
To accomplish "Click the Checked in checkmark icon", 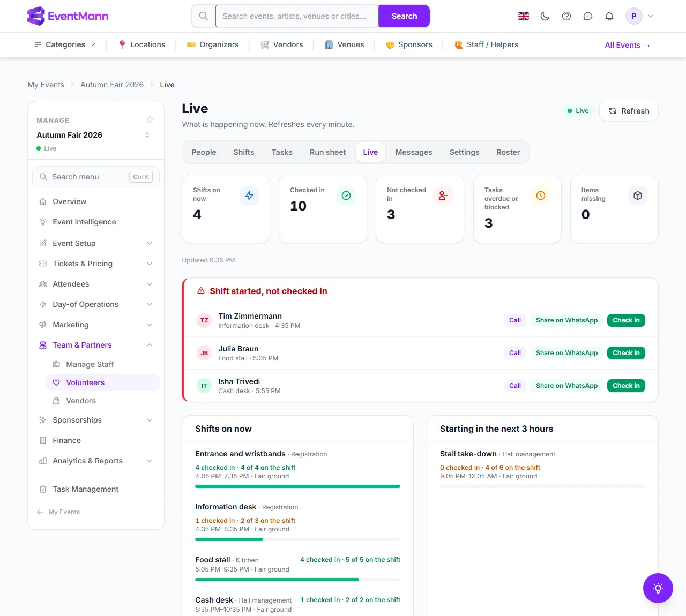I will click(x=346, y=196).
